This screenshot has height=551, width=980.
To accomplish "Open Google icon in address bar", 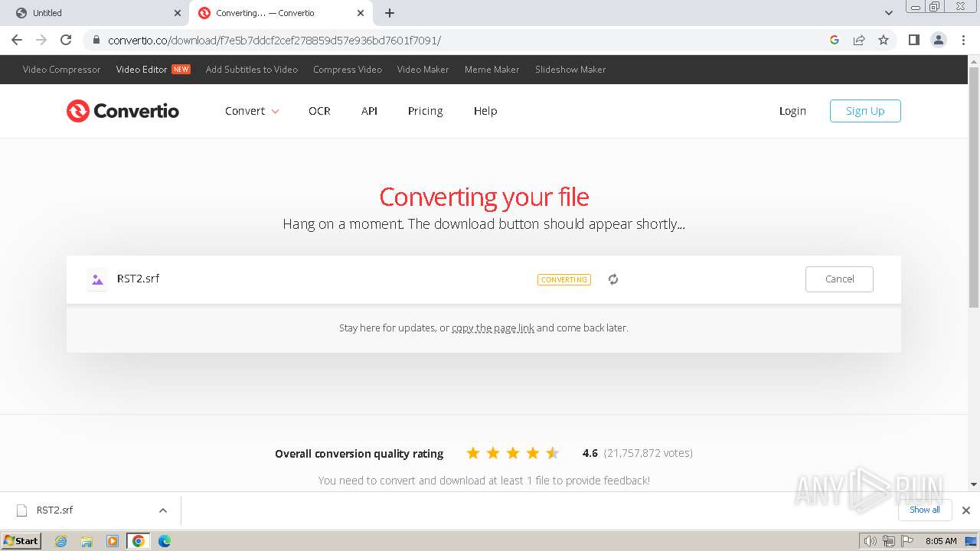I will click(835, 40).
